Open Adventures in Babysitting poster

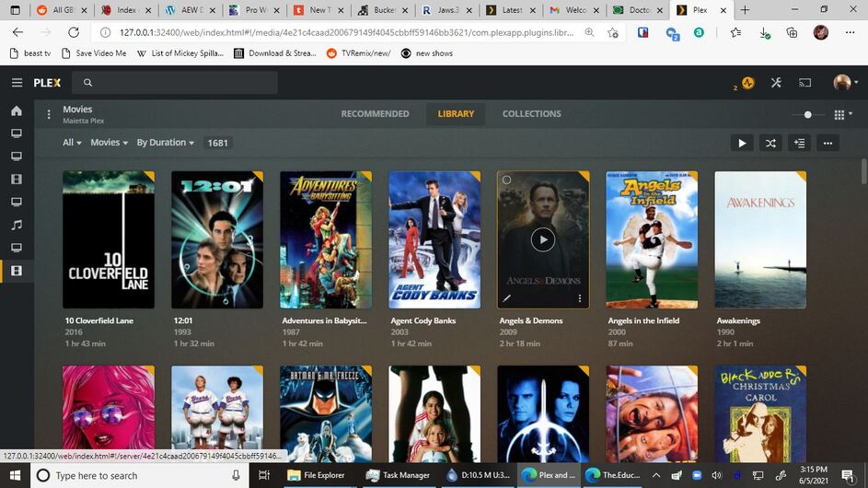tap(326, 239)
